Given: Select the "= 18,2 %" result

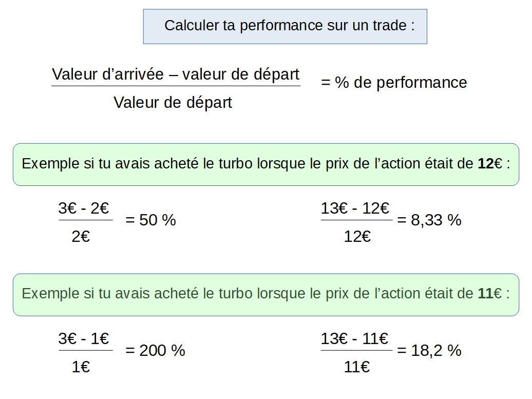Looking at the screenshot, I should coord(429,351).
